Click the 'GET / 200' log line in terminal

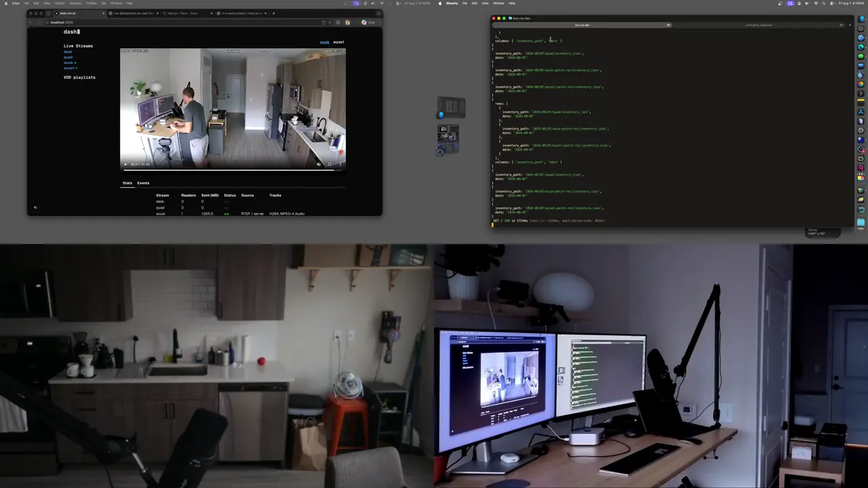[549, 220]
